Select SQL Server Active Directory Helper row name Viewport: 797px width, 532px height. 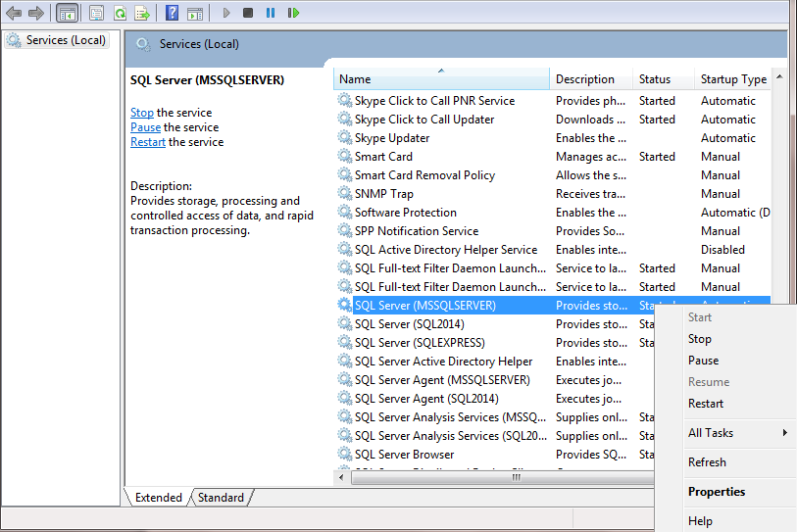443,362
